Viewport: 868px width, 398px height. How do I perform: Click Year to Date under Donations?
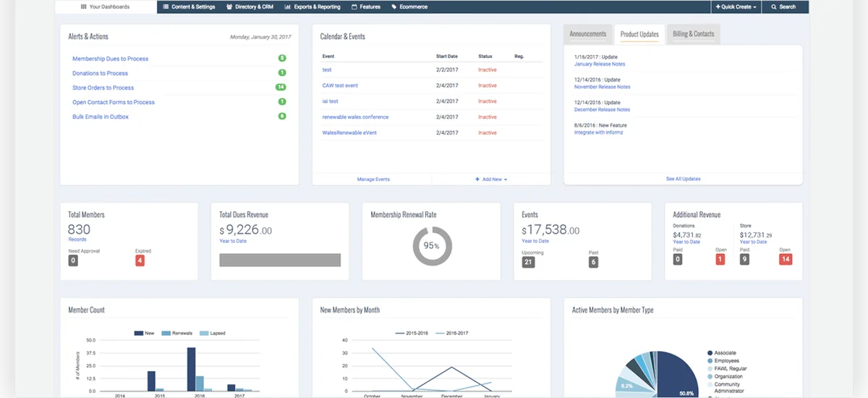click(686, 242)
